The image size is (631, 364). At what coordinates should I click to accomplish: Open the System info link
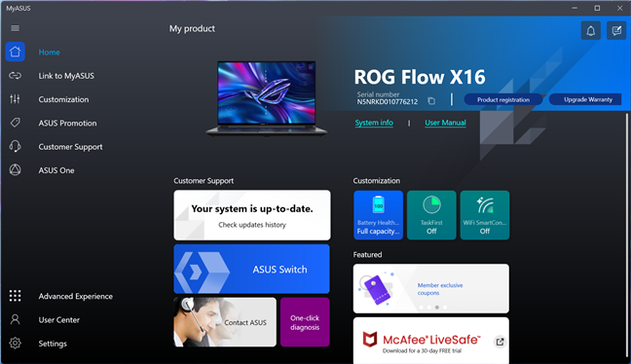tap(374, 123)
